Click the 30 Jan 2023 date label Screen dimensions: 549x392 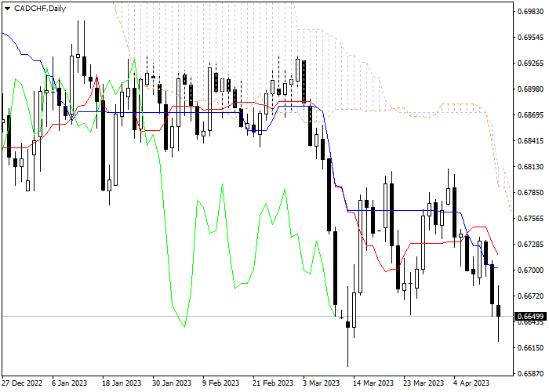tap(172, 383)
